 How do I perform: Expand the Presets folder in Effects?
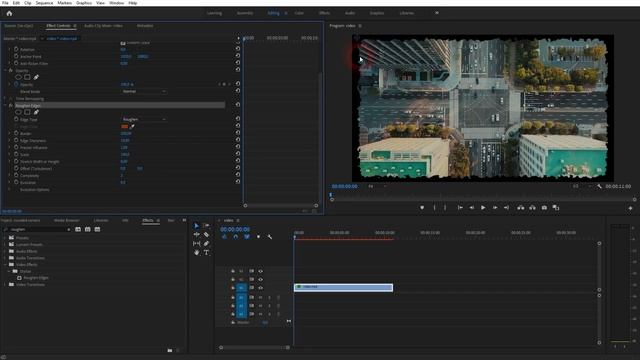click(x=5, y=238)
